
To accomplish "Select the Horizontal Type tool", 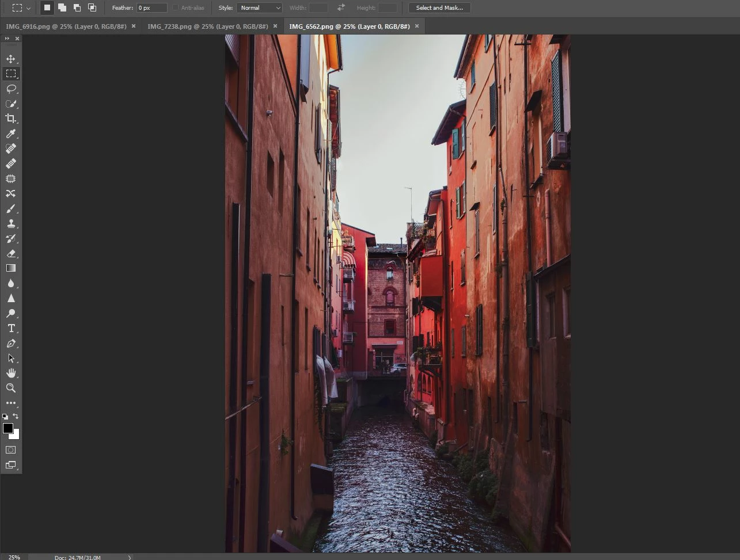I will (x=11, y=328).
